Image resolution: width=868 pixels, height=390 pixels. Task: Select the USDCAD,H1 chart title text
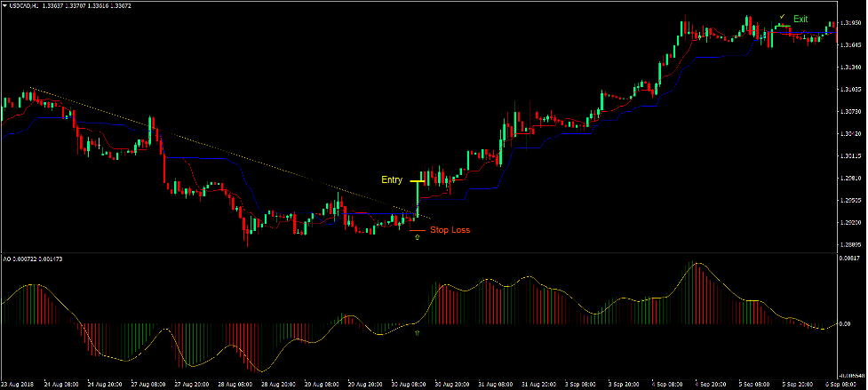(x=23, y=5)
